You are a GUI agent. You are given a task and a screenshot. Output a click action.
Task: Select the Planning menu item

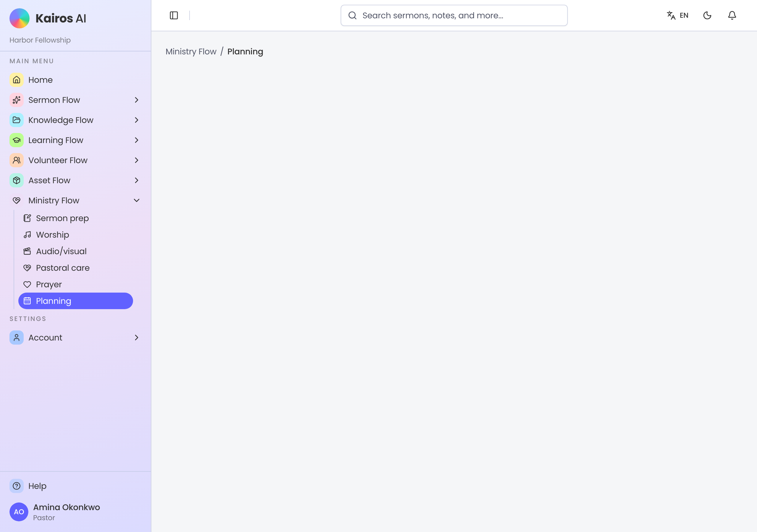tap(75, 301)
